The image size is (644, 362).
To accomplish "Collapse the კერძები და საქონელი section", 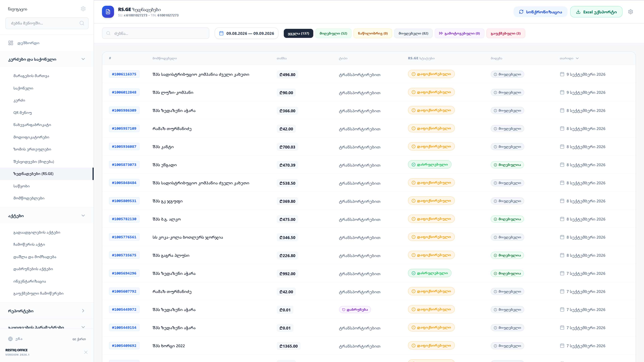I will [83, 59].
